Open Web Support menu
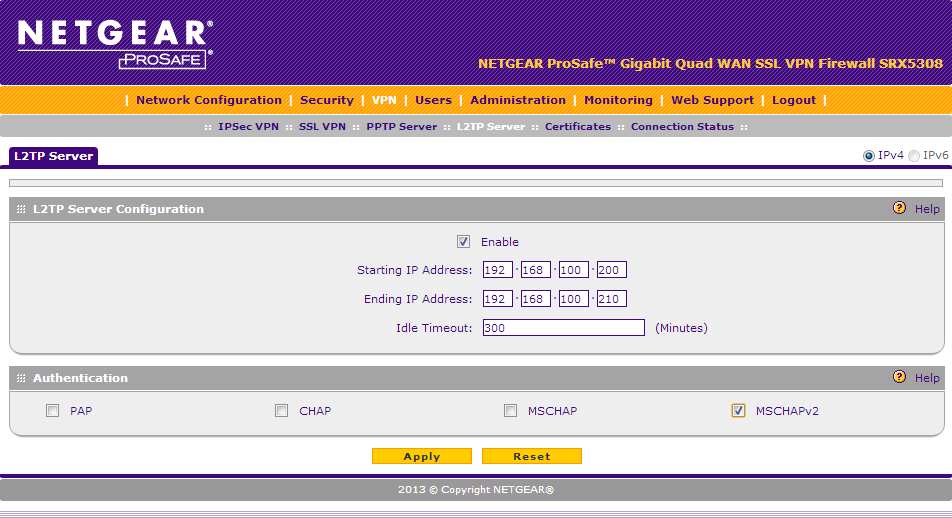This screenshot has width=952, height=518. click(x=712, y=100)
